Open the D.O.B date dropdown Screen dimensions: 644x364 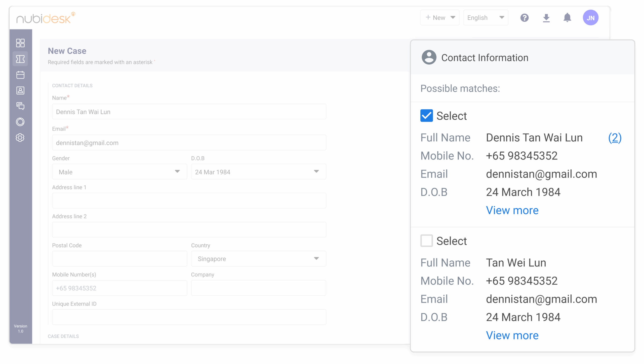259,172
